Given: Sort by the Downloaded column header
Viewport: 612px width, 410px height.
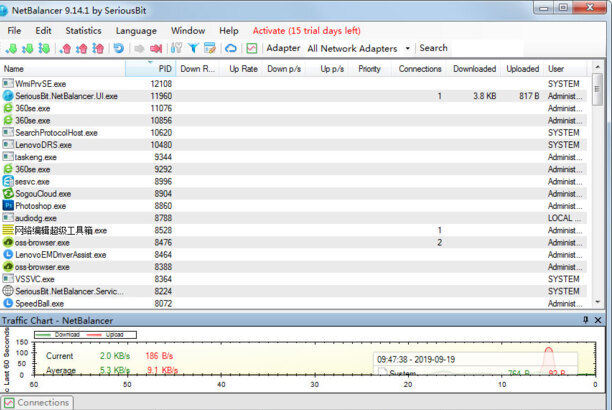Looking at the screenshot, I should point(474,69).
